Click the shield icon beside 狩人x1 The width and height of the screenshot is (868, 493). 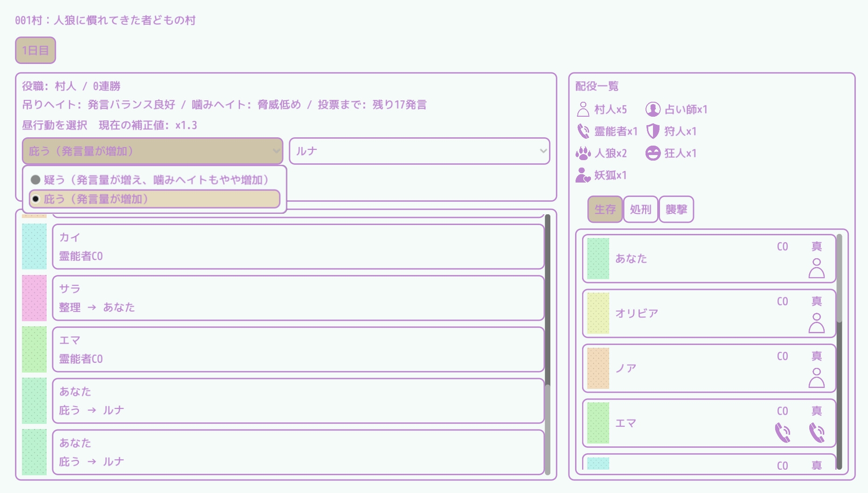click(x=653, y=131)
